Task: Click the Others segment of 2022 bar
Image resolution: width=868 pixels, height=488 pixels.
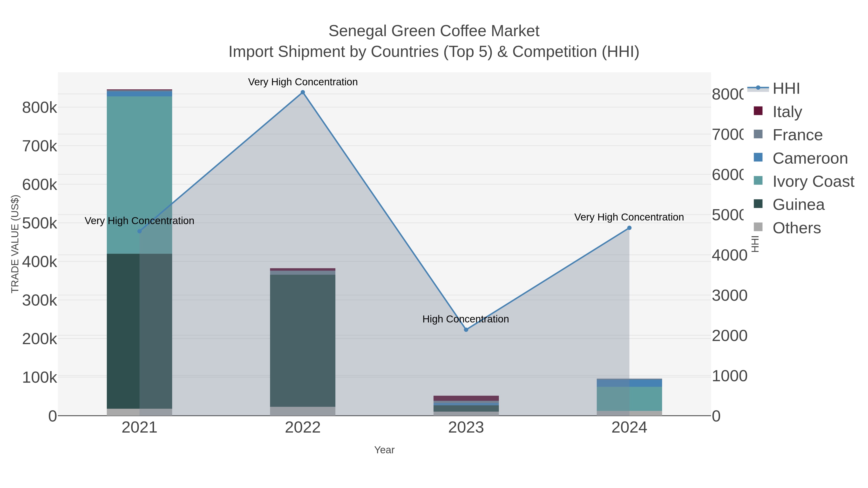Action: click(x=303, y=411)
